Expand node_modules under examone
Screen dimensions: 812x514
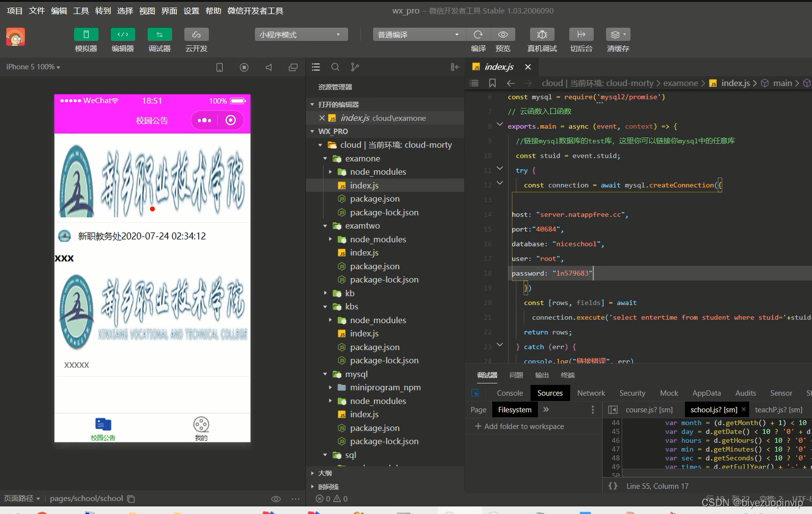(x=330, y=172)
